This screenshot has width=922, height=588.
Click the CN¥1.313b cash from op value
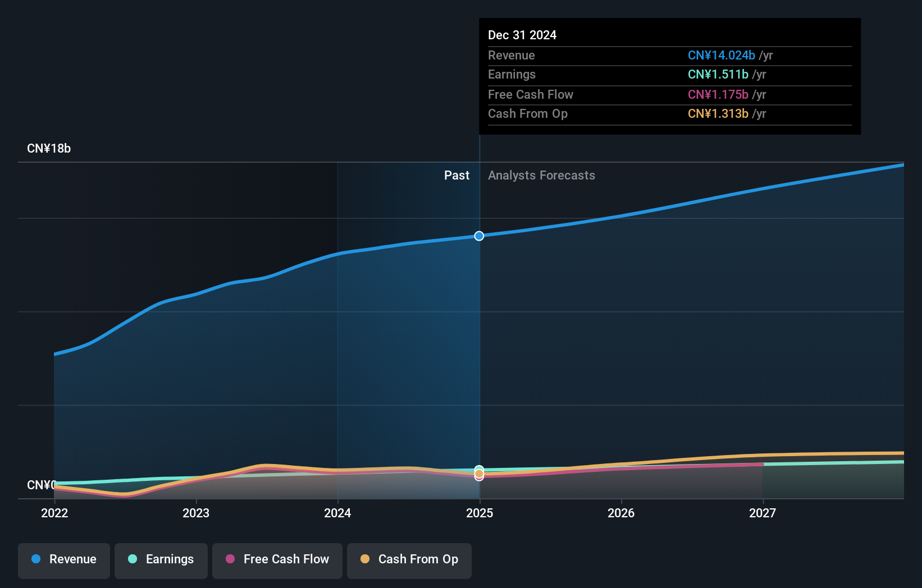pos(718,114)
